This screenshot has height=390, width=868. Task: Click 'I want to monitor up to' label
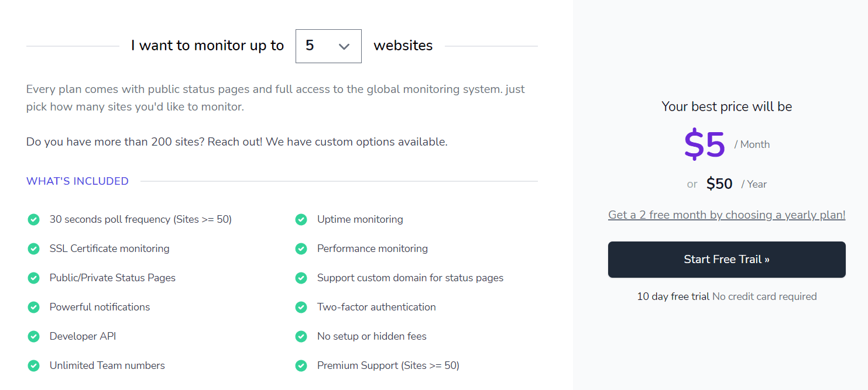coord(207,46)
